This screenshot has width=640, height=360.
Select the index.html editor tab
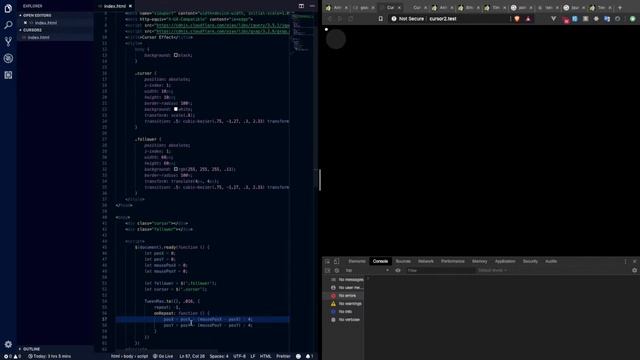115,6
